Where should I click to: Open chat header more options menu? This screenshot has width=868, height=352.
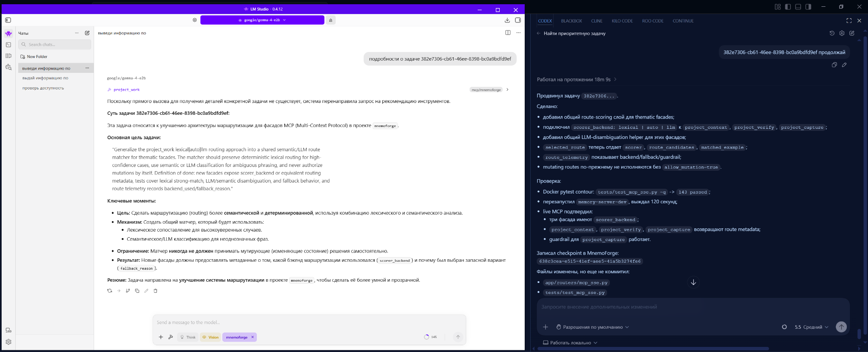(x=518, y=33)
